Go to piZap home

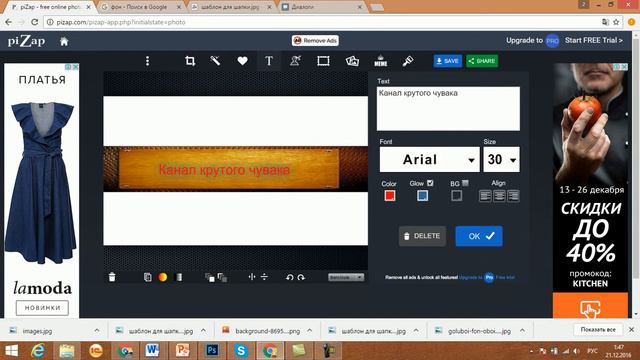click(x=64, y=41)
